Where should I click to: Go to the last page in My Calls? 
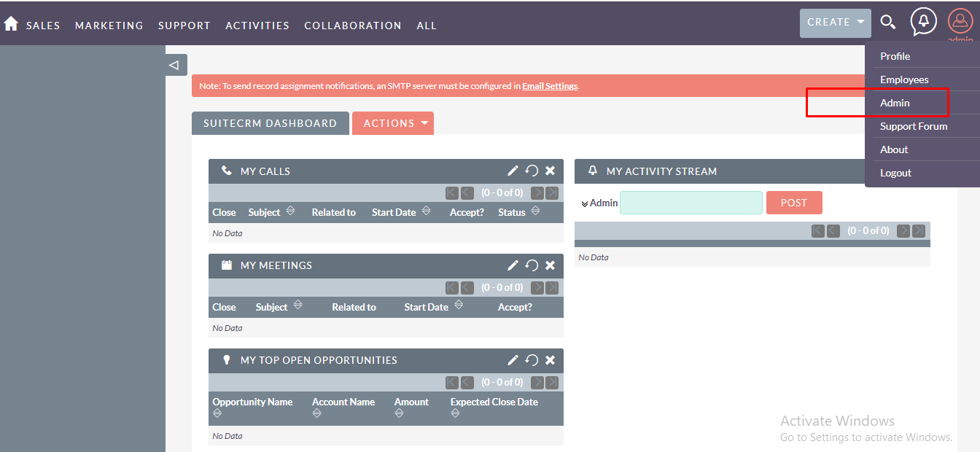(x=552, y=193)
